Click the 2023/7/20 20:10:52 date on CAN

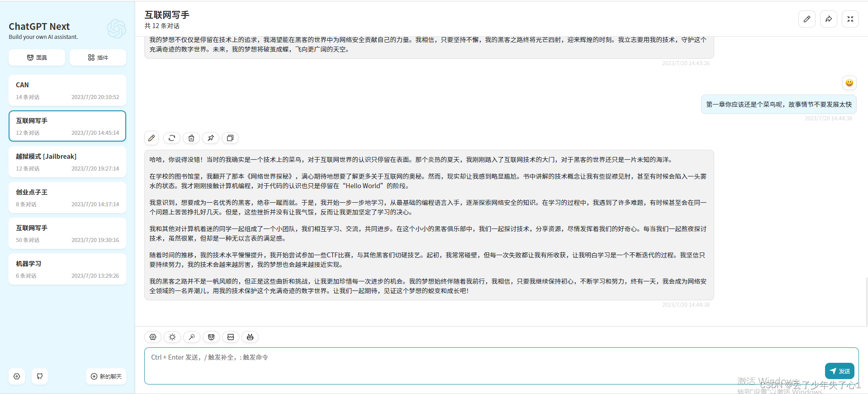click(95, 97)
